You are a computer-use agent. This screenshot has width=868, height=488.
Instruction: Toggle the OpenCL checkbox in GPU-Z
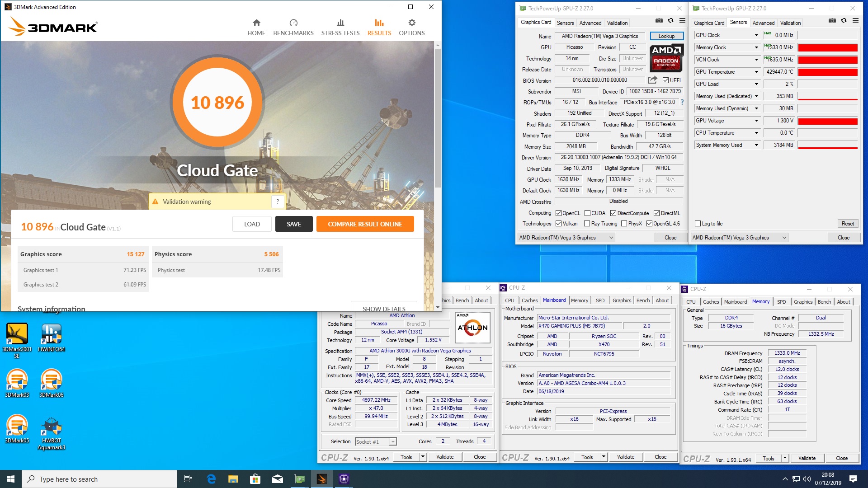559,213
